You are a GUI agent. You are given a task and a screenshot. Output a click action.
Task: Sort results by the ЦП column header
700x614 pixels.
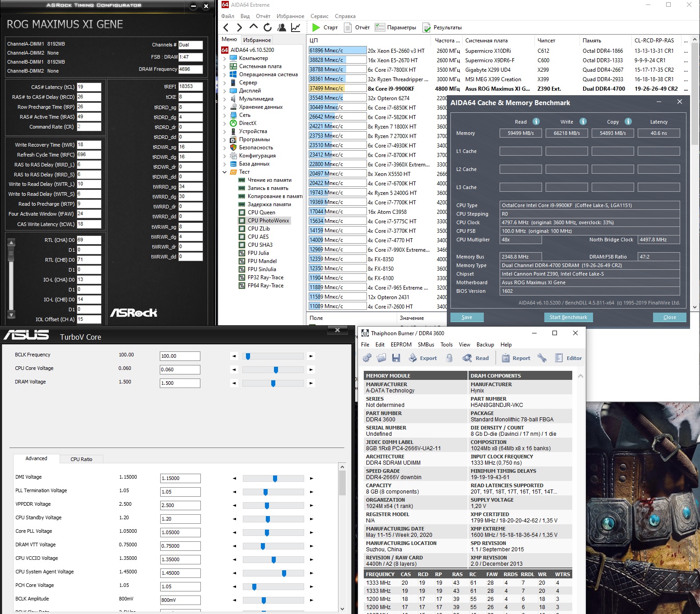(x=370, y=40)
